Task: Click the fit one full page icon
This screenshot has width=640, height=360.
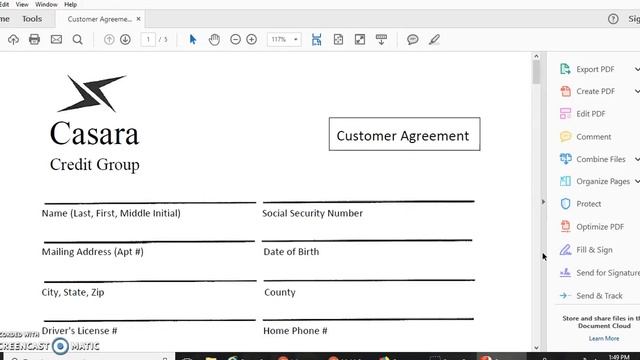Action: coord(338,40)
